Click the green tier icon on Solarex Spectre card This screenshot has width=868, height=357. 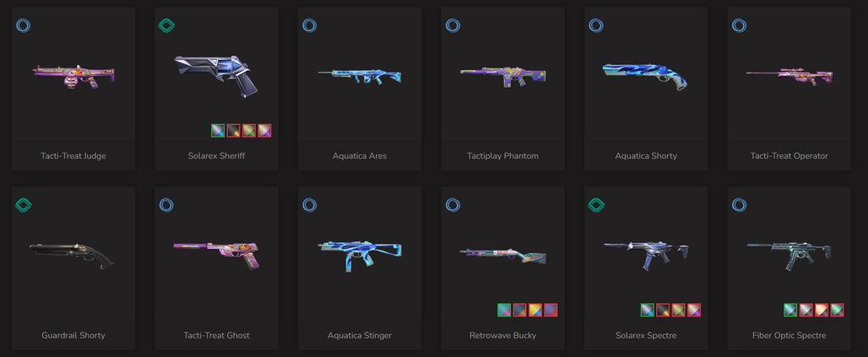(x=595, y=205)
